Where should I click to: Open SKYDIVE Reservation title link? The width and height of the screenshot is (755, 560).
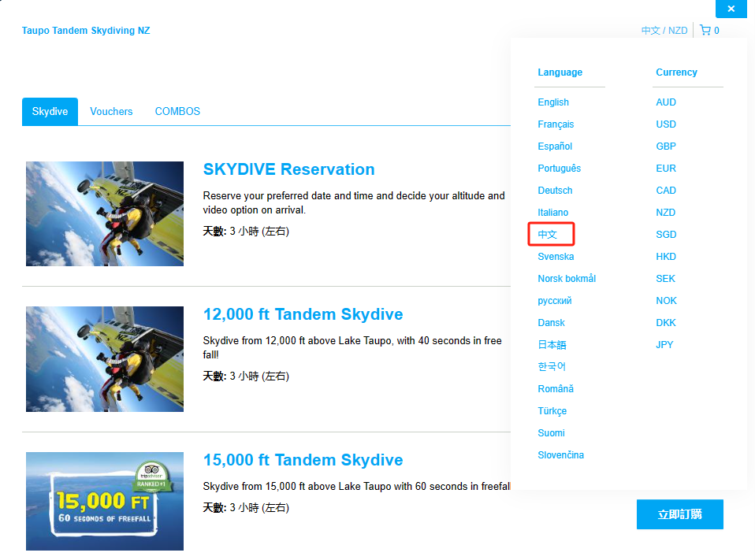point(289,169)
